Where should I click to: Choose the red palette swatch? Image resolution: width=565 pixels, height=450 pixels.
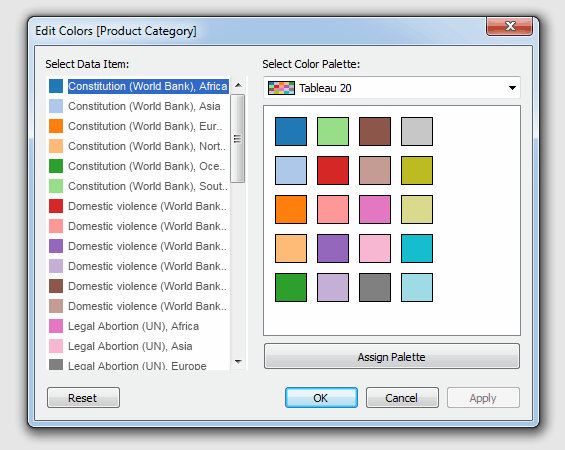click(333, 170)
